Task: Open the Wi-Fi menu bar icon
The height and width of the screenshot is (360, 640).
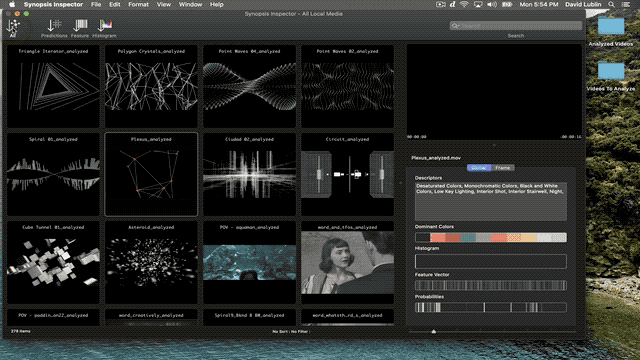Action: point(464,4)
